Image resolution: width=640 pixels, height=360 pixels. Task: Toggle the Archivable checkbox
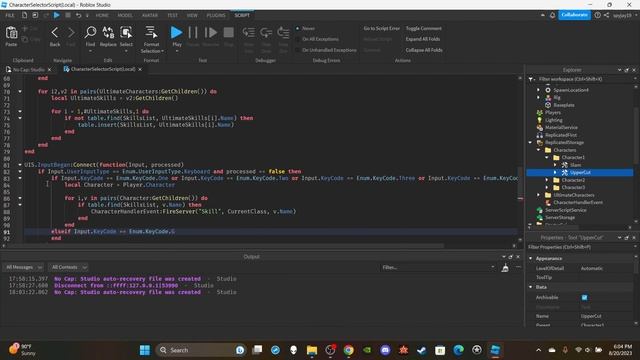pos(584,298)
